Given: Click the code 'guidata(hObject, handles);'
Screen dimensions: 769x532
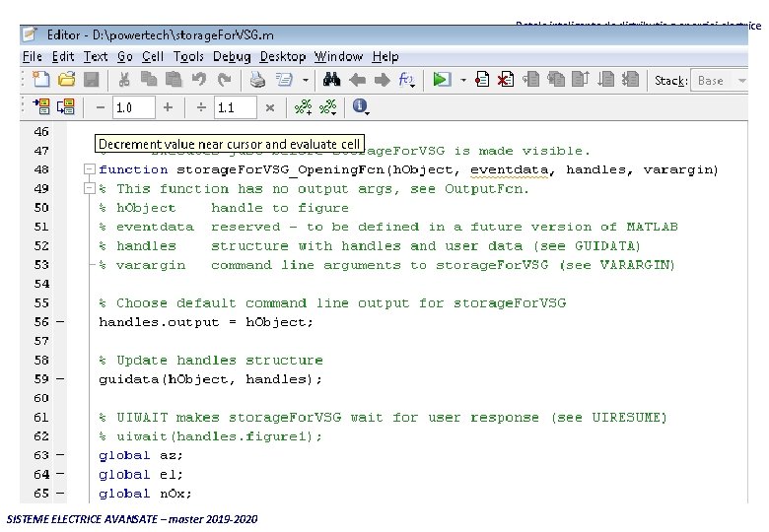Looking at the screenshot, I should 210,379.
